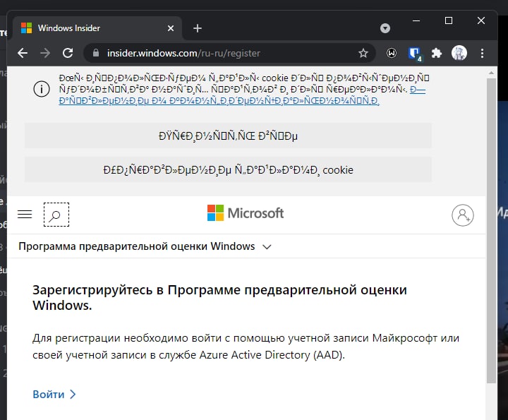Click the cookie management button ending in 'cookie'
This screenshot has height=420, width=508.
click(x=228, y=169)
